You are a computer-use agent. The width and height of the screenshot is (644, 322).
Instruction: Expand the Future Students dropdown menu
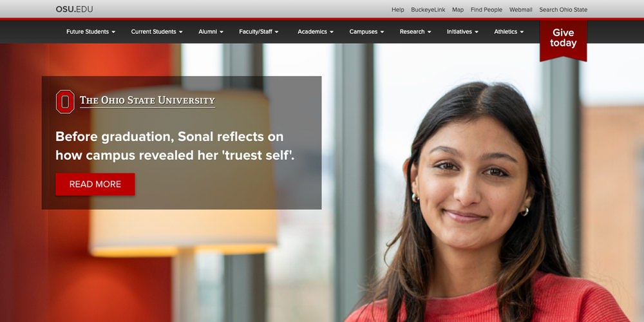(x=91, y=32)
